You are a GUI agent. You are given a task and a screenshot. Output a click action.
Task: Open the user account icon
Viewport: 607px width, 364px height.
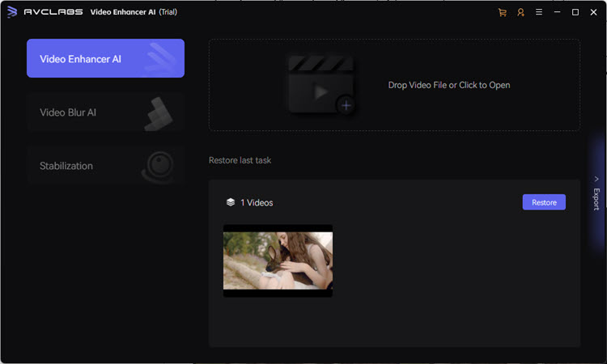click(520, 12)
